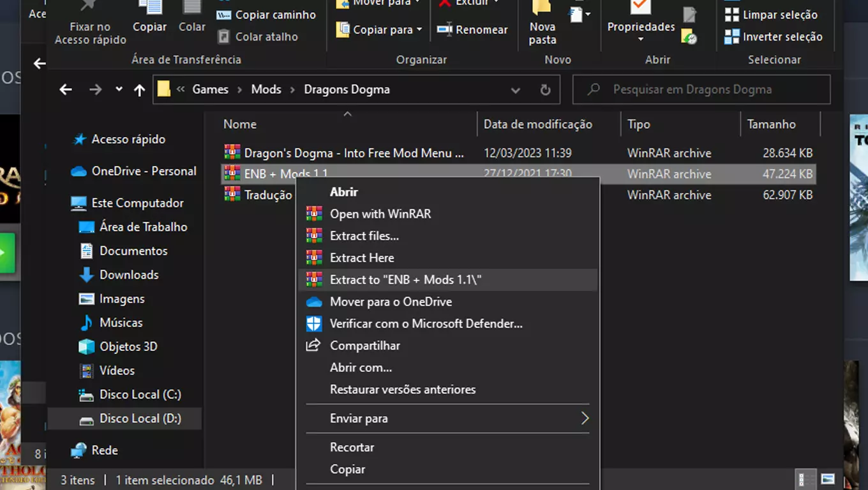Select Este Computador in the sidebar
This screenshot has height=490, width=868.
[137, 203]
